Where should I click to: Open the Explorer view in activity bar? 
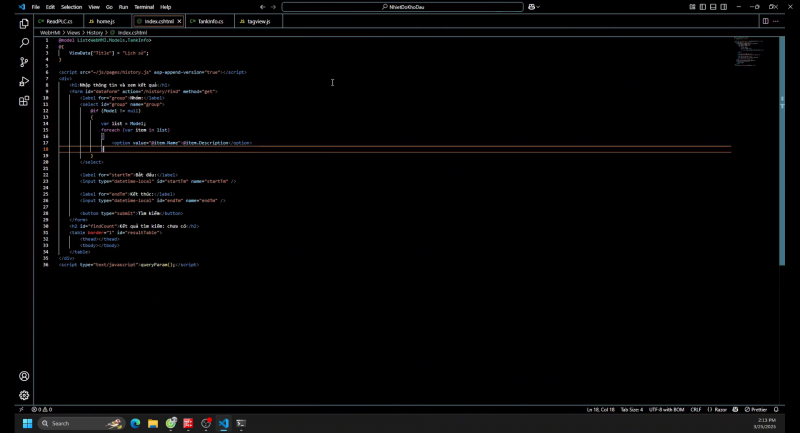(24, 24)
